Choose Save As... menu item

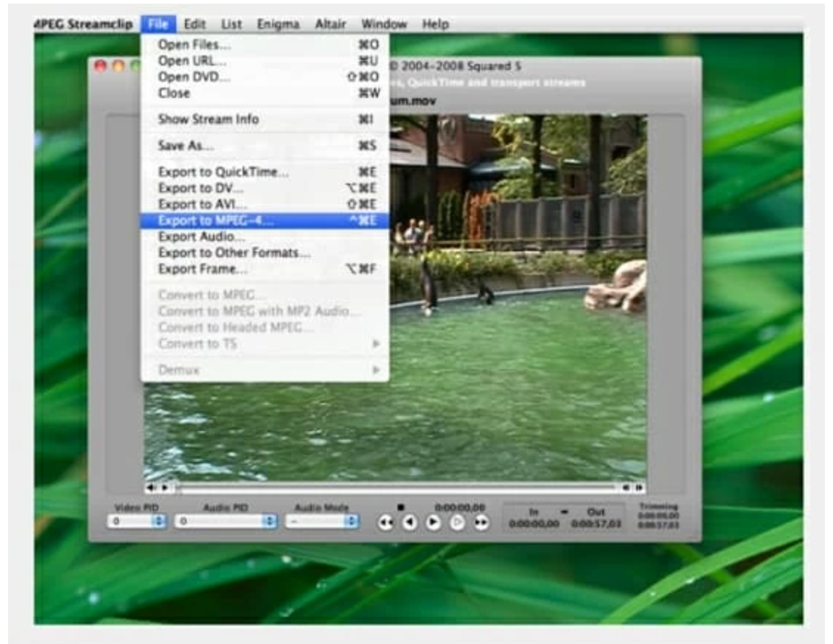[x=265, y=145]
